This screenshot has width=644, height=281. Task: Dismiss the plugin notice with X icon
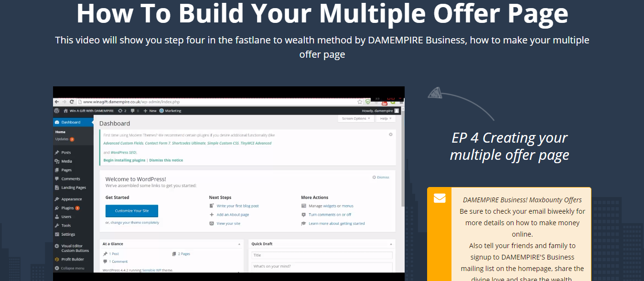390,135
